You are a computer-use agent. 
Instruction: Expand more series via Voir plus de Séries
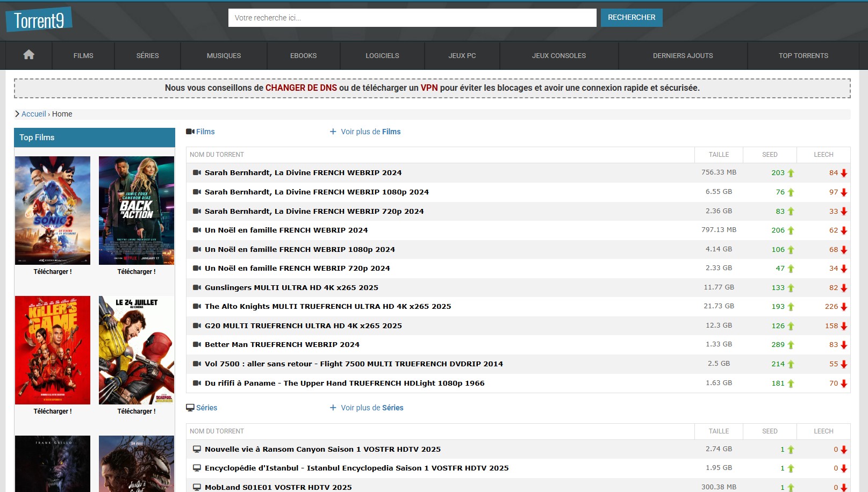click(367, 408)
